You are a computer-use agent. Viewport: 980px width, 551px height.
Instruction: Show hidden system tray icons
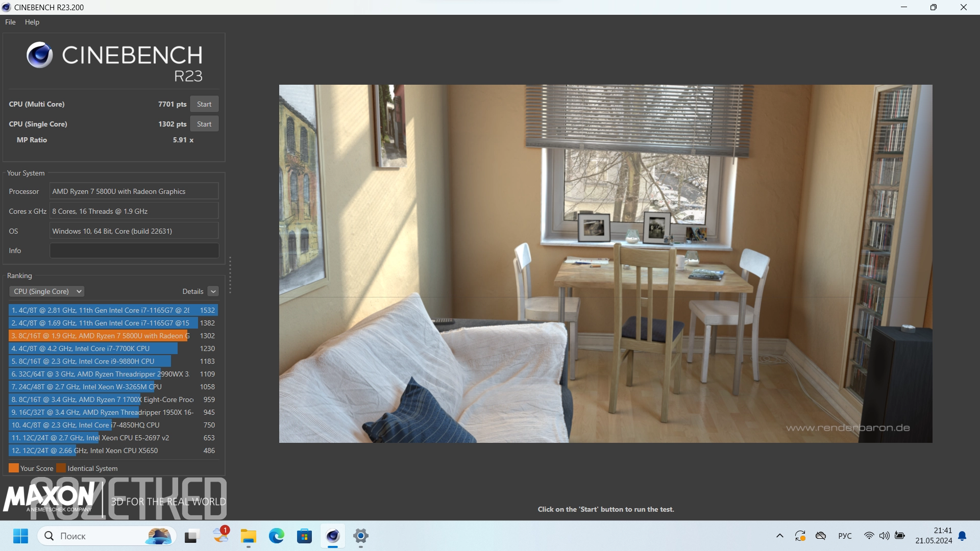780,536
